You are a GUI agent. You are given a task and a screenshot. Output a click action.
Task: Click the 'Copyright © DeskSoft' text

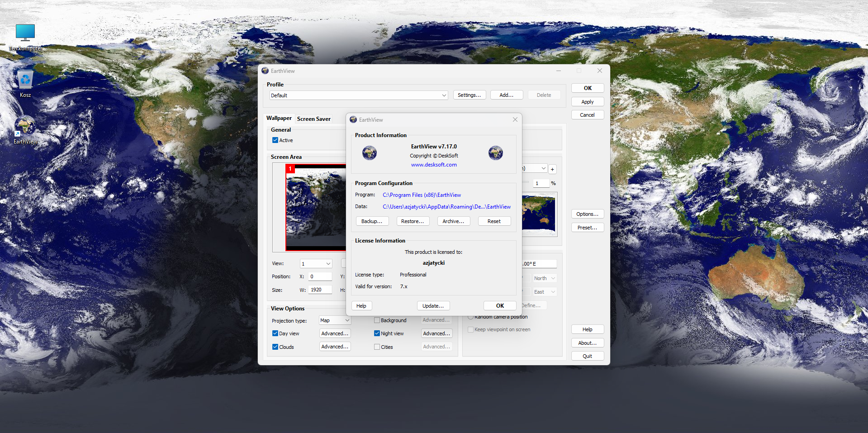pos(434,156)
